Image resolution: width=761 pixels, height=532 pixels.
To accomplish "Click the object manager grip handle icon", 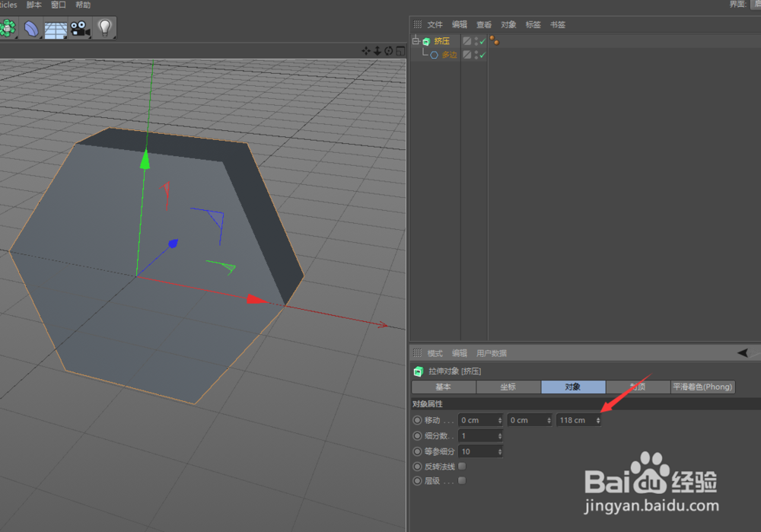I will (417, 24).
